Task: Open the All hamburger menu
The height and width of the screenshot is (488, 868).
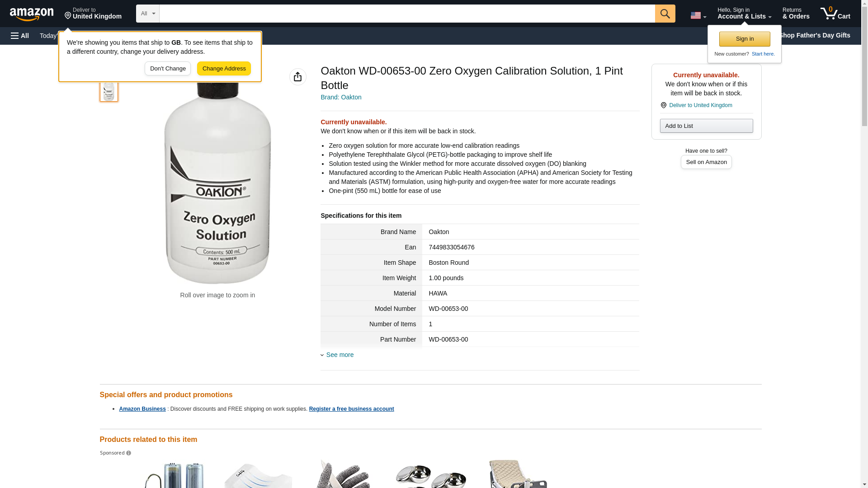Action: coord(20,36)
